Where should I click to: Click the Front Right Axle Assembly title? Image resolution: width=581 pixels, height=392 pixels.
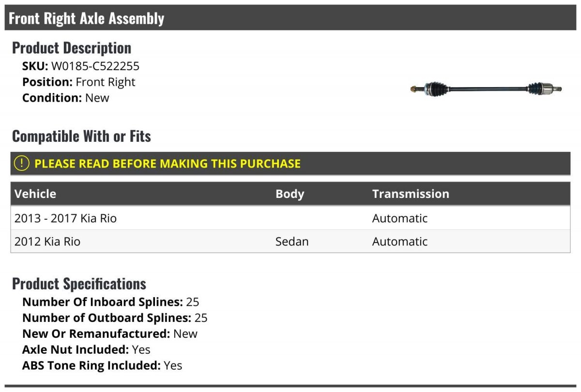(x=87, y=18)
